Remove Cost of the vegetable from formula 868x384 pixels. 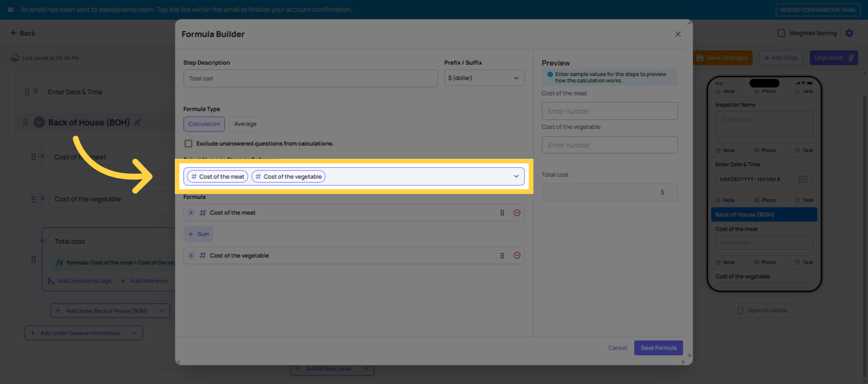pos(517,256)
